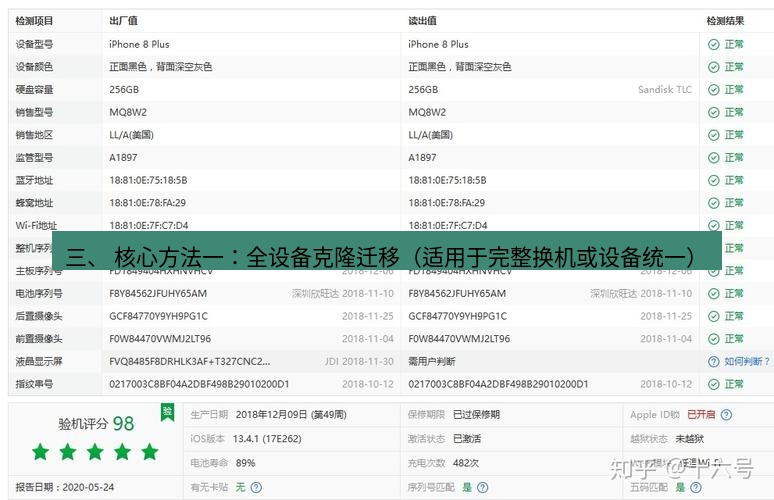Click 读出值 蜂窝地址 18:81:0E:78:FA:29
The width and height of the screenshot is (774, 500).
(x=447, y=203)
